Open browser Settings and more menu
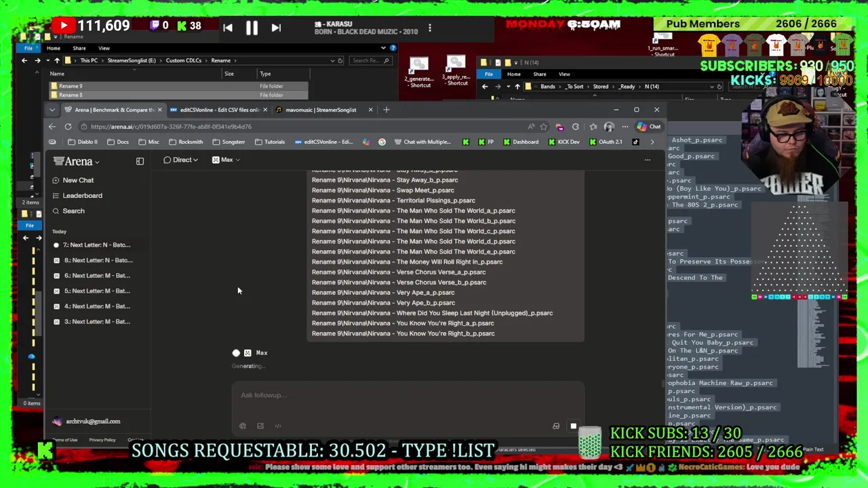This screenshot has width=868, height=488. (625, 127)
